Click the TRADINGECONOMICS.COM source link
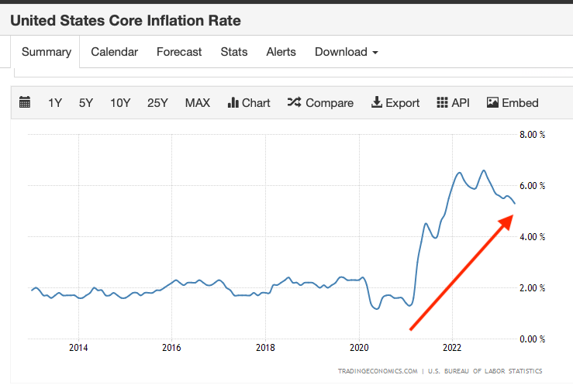Screen dimensions: 573x392 click(378, 371)
